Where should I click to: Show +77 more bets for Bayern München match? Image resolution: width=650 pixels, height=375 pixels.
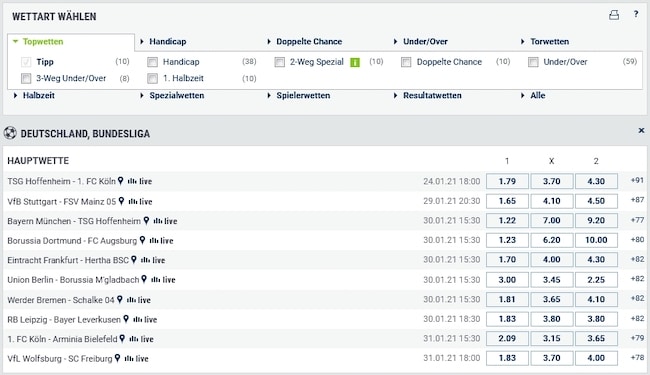click(x=637, y=220)
